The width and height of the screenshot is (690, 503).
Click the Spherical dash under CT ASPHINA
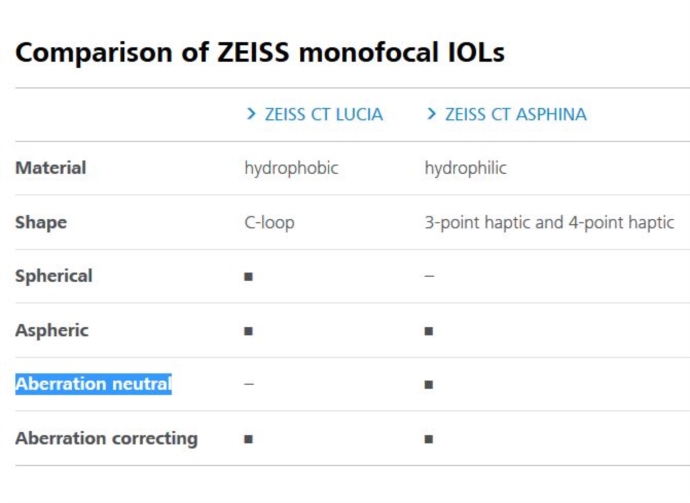(x=429, y=276)
